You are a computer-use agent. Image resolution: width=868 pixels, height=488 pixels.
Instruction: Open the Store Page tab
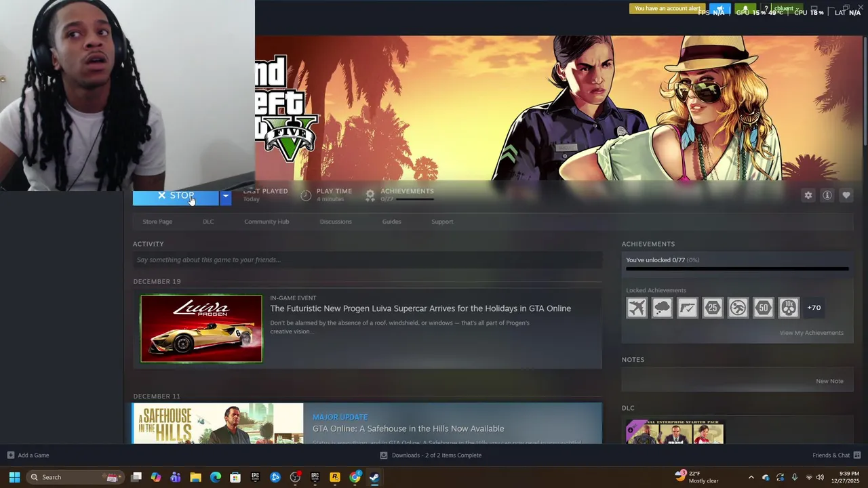157,222
